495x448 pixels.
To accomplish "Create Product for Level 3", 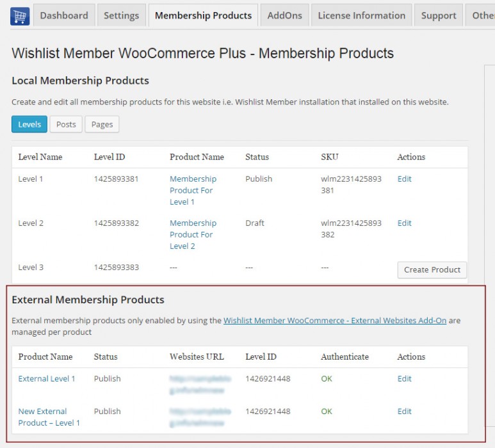I will click(x=432, y=269).
